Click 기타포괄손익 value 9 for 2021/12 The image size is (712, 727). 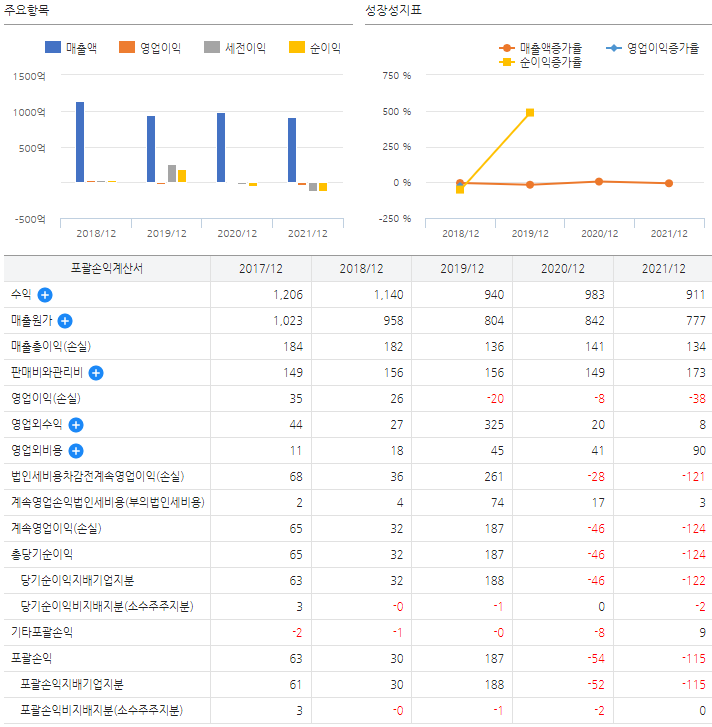702,632
